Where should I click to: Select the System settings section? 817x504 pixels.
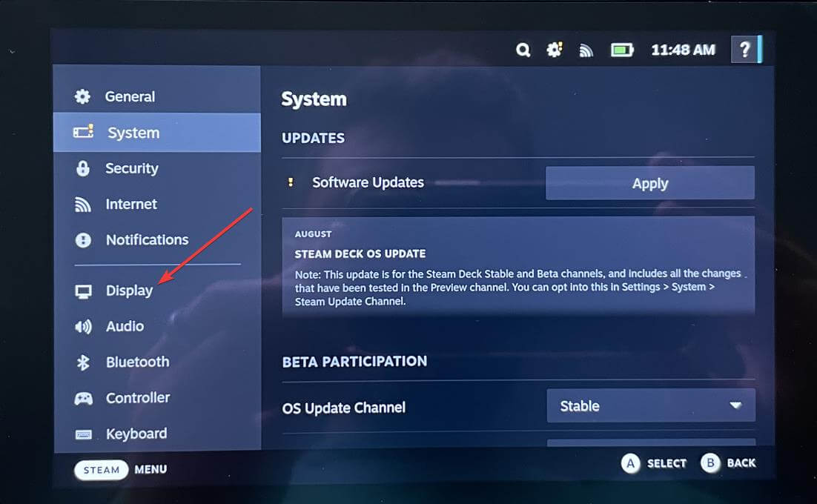(133, 133)
